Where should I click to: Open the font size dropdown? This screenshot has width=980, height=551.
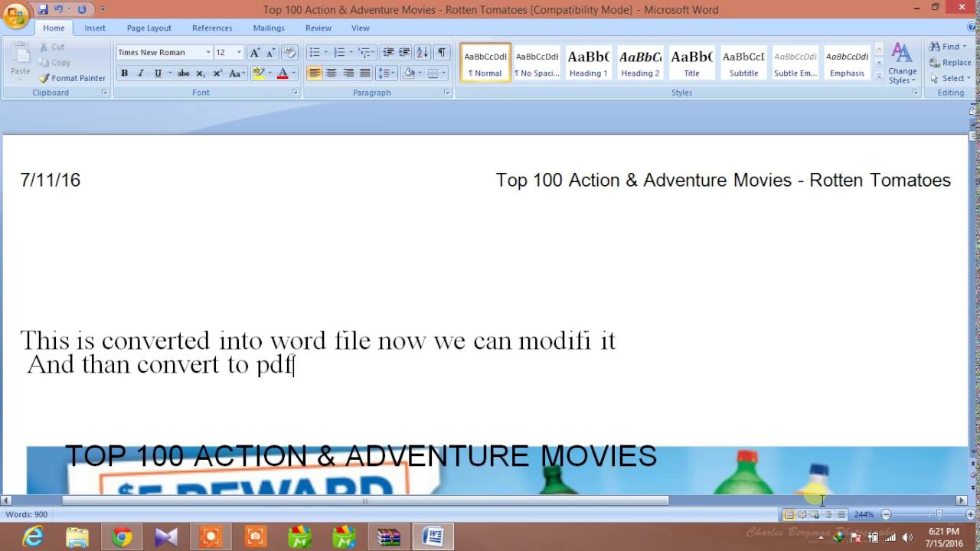coord(239,52)
